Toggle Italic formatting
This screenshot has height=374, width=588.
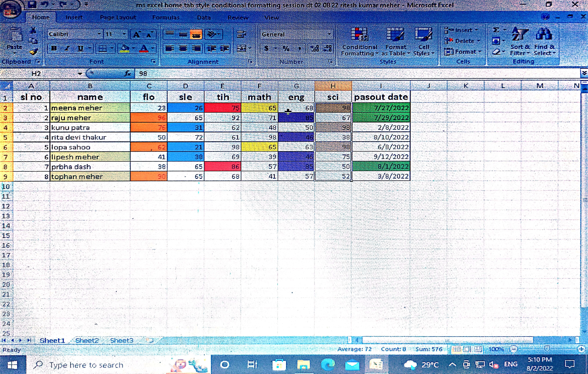tap(67, 48)
